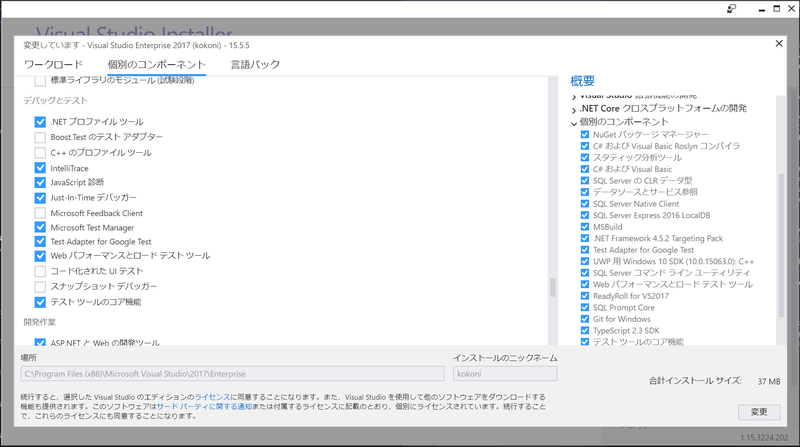
Task: Toggle .NET プロファイル ツール checkbox
Action: (40, 122)
